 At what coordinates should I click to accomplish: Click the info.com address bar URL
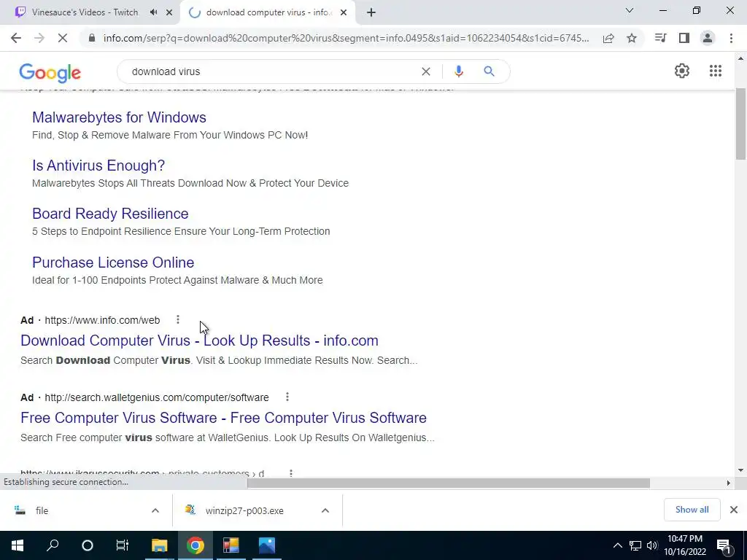tap(346, 38)
